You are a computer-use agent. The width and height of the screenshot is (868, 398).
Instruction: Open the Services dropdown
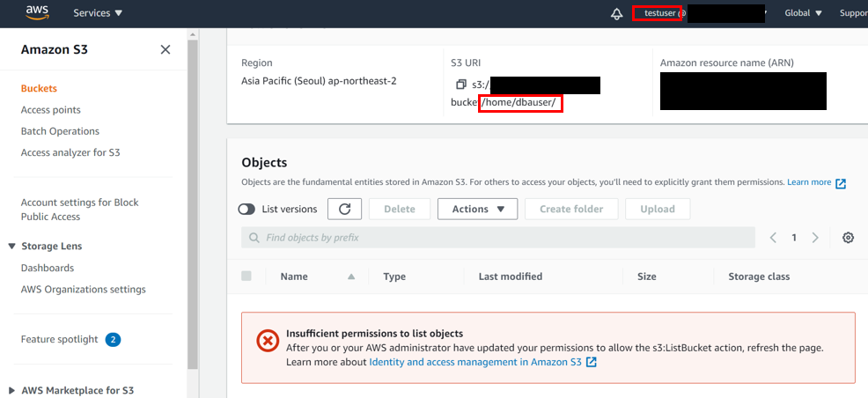pyautogui.click(x=98, y=13)
